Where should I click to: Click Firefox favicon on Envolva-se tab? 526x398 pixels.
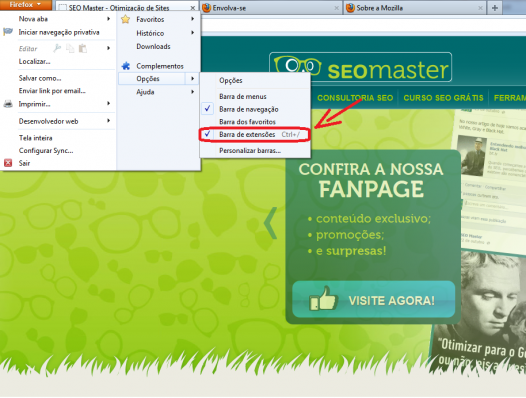pyautogui.click(x=207, y=8)
